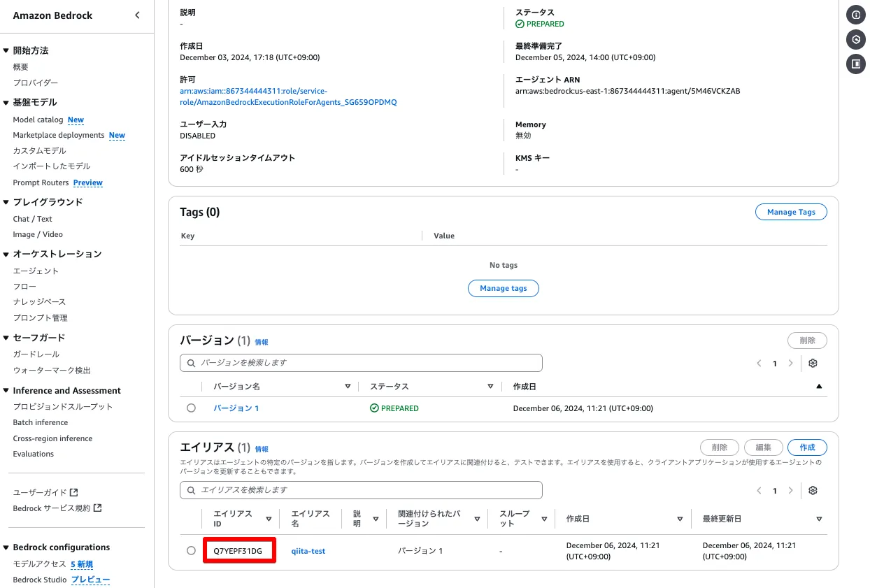Collapse the Amazon Bedrock sidebar with the chevron

[x=137, y=15]
